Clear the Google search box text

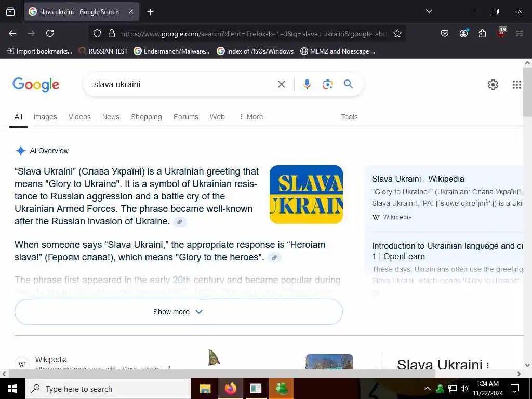click(x=281, y=84)
